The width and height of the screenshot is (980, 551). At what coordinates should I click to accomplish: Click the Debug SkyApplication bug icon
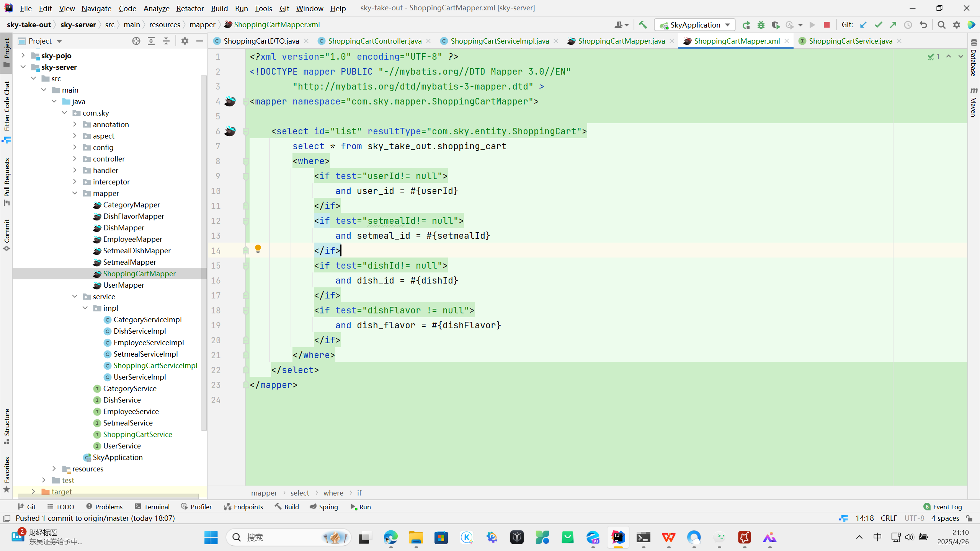761,25
